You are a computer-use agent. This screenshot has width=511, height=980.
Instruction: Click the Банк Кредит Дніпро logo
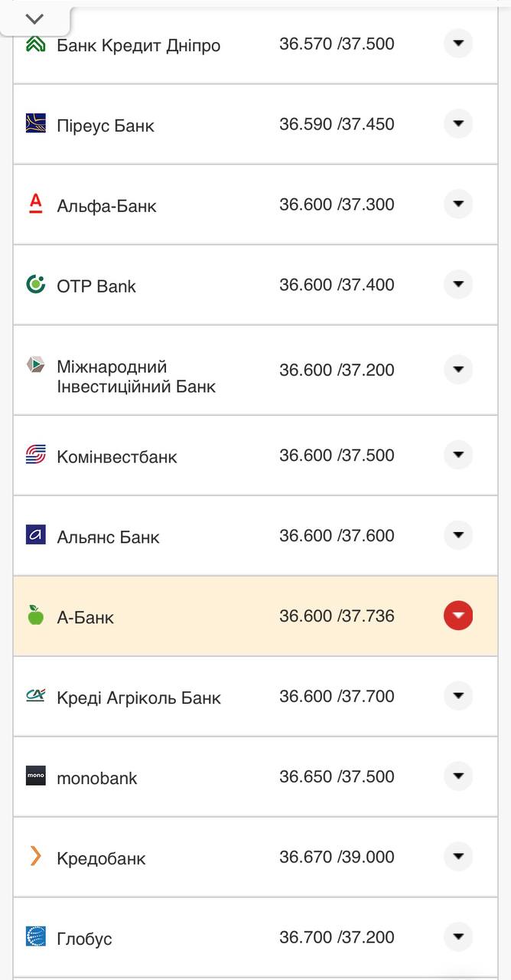point(34,44)
